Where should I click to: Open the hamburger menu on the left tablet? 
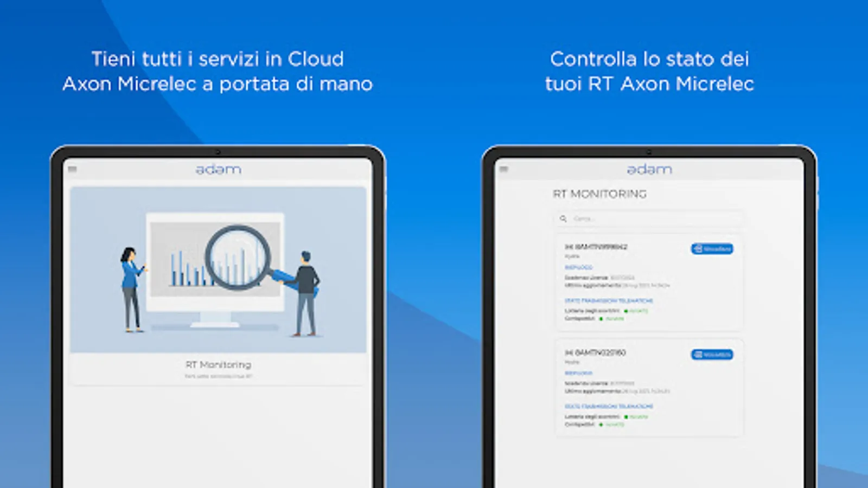(x=72, y=169)
